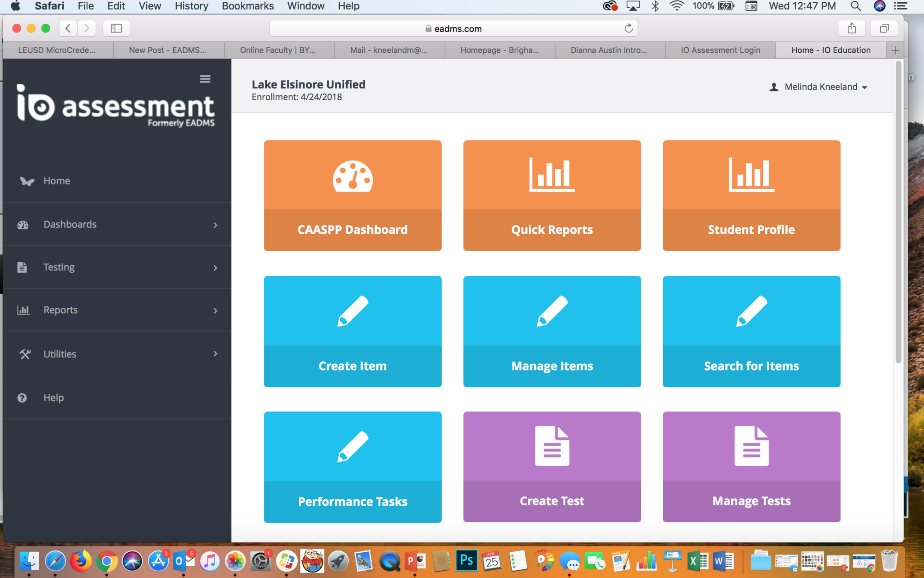Open the Create Item pencil tile
The image size is (924, 578).
coord(352,331)
